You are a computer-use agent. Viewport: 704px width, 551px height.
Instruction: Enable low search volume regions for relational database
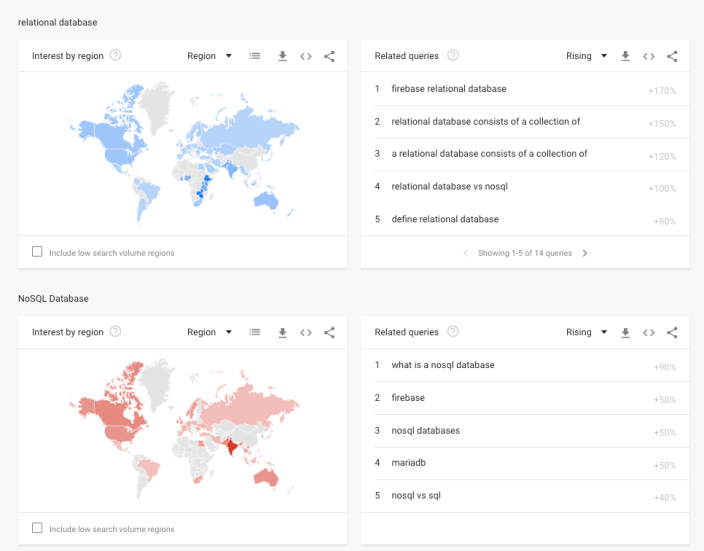[38, 252]
